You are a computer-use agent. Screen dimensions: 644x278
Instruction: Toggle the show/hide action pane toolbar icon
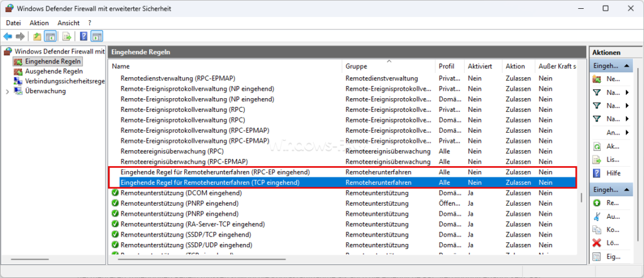(97, 36)
